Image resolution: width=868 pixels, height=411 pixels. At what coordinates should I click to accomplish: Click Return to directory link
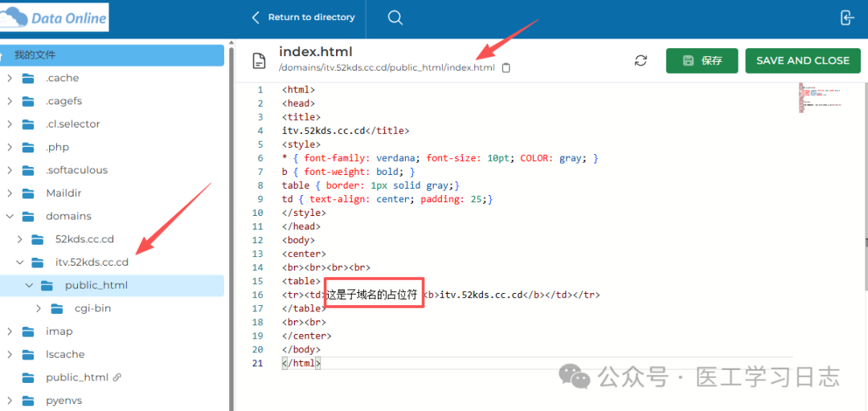303,18
